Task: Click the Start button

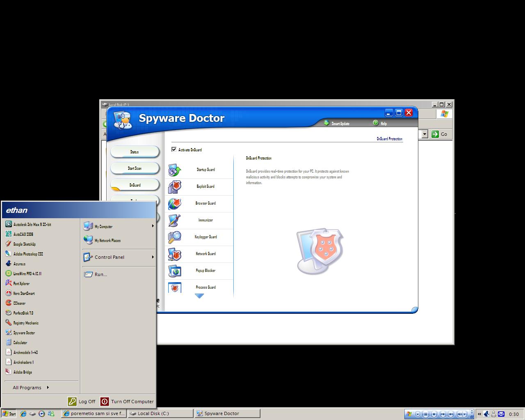Action: [9, 414]
